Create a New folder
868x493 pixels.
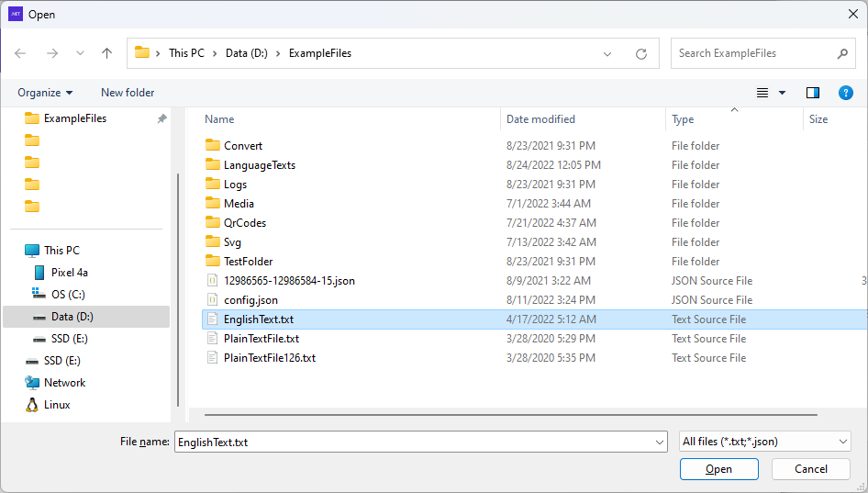click(x=128, y=93)
